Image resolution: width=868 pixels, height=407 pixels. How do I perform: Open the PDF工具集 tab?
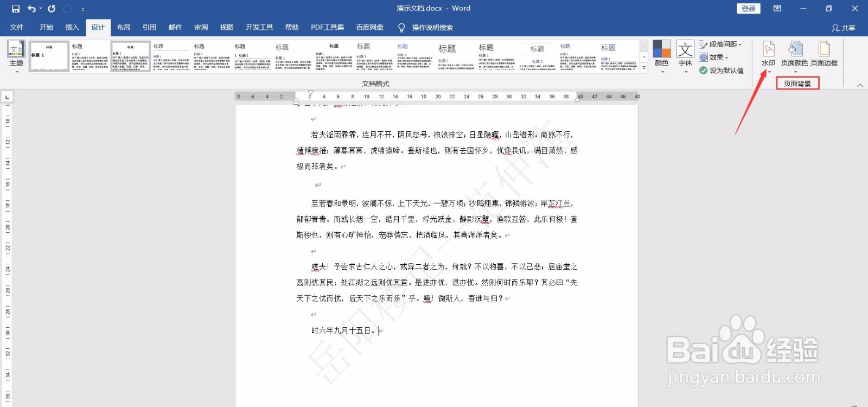click(327, 27)
